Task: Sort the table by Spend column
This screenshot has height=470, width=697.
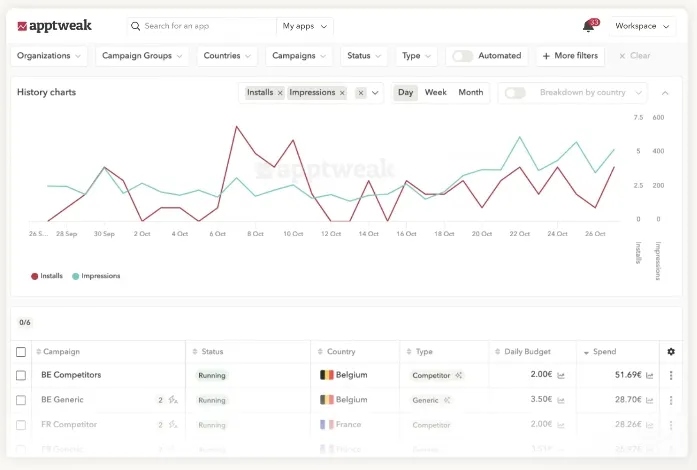Action: pos(604,352)
